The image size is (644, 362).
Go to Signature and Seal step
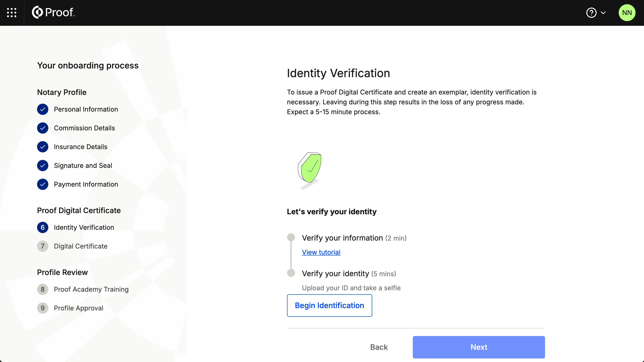(83, 166)
